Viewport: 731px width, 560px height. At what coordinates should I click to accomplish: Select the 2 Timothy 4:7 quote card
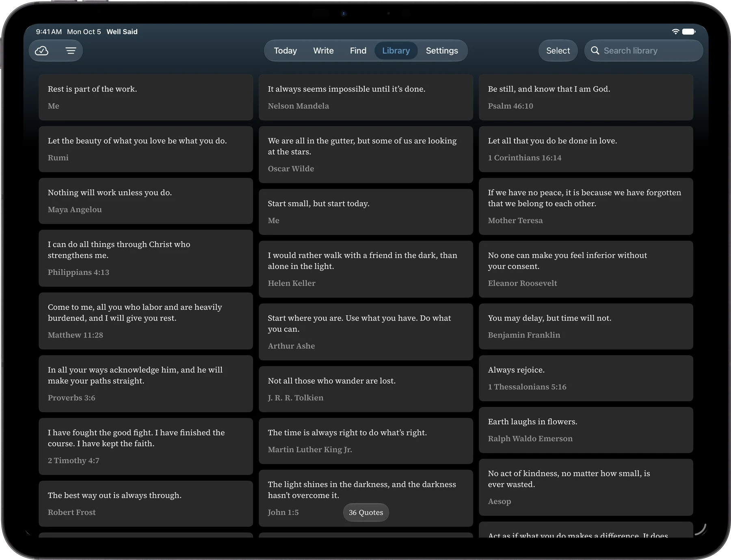[x=146, y=446]
